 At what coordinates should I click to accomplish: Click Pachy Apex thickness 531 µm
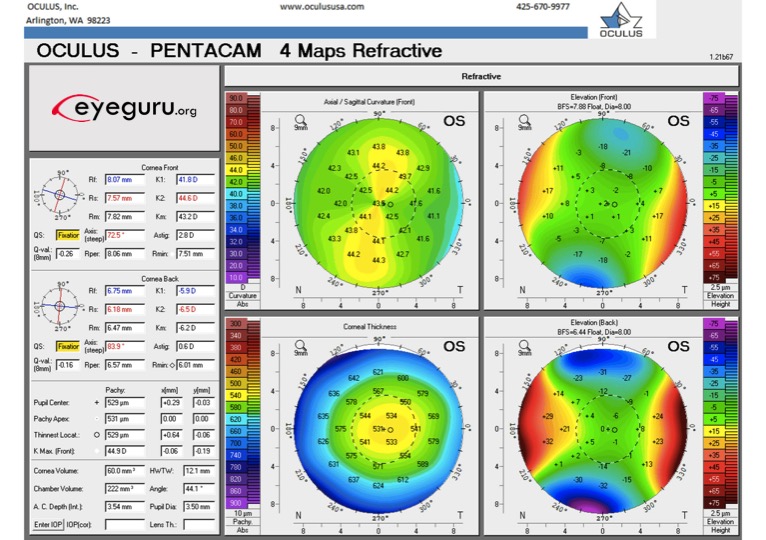[125, 419]
